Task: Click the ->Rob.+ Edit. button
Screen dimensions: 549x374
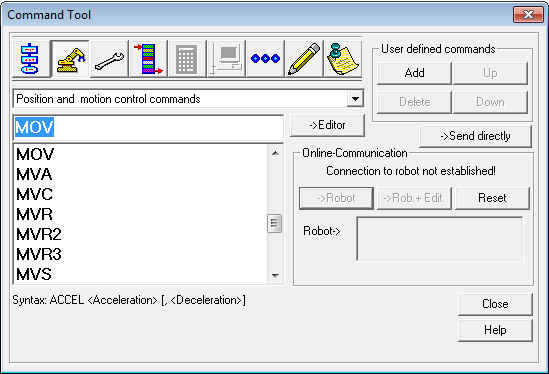Action: (414, 198)
